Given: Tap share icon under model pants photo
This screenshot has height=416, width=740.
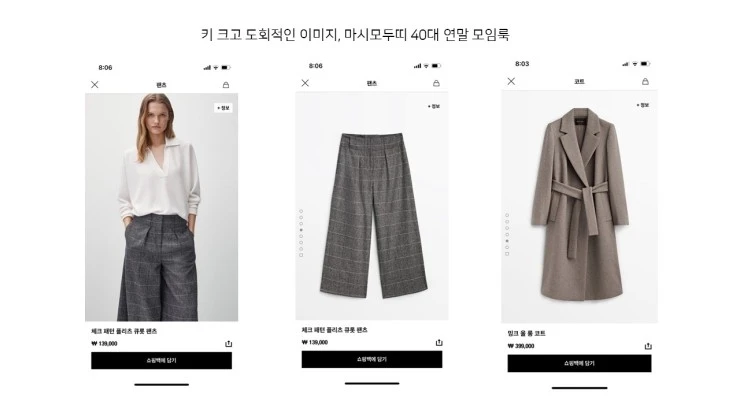Looking at the screenshot, I should click(228, 344).
